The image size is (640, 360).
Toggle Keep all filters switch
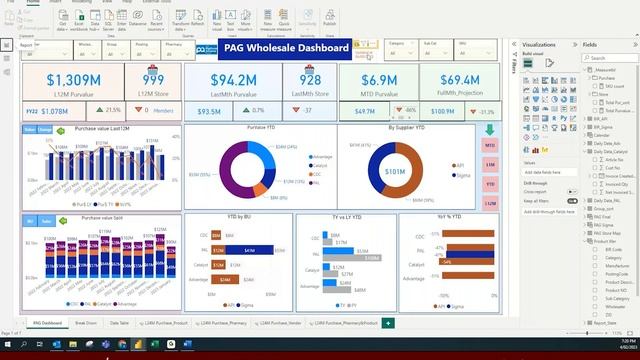click(x=572, y=201)
